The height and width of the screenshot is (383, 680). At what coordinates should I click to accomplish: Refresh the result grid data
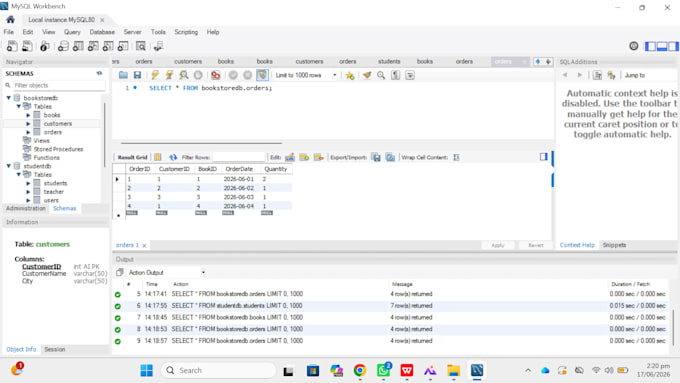(x=173, y=157)
